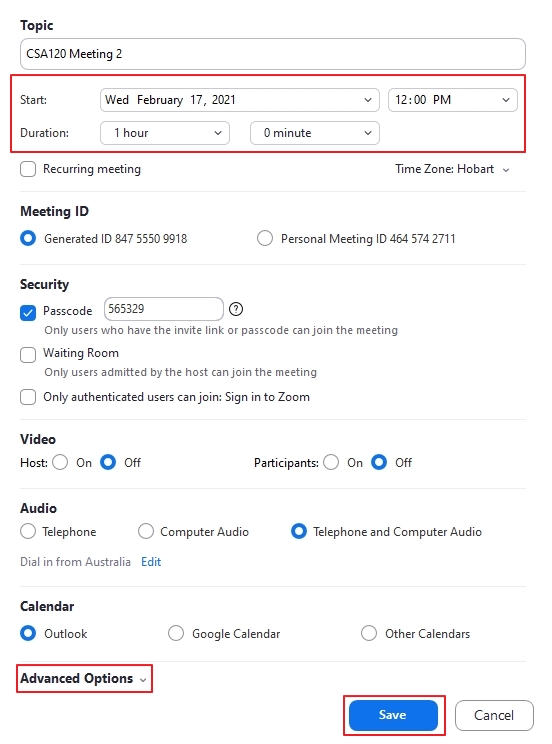Open the 1 hour duration dropdown
Viewport: 552px width, 744px height.
click(x=165, y=133)
